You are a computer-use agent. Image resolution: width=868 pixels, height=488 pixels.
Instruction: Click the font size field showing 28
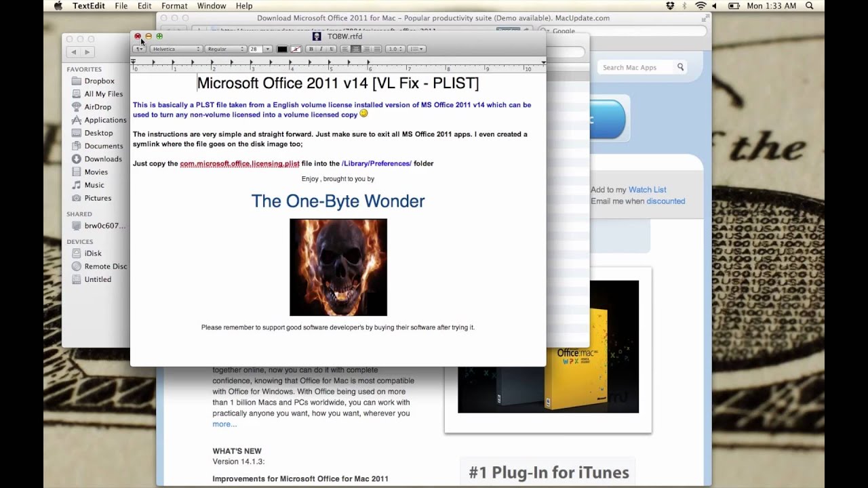click(x=255, y=49)
